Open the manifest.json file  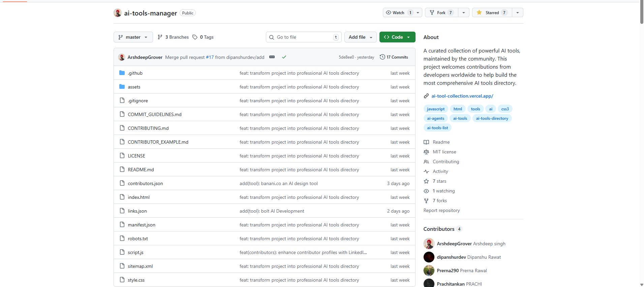[142, 225]
